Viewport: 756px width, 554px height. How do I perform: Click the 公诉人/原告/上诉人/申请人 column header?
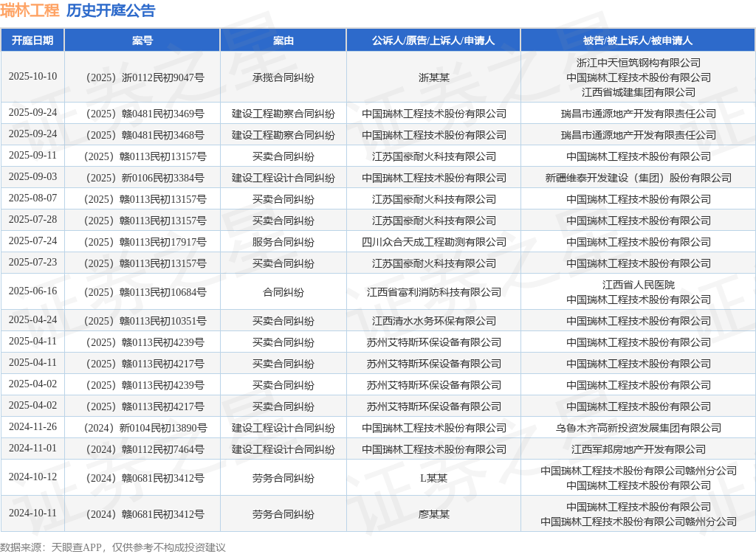pos(433,41)
